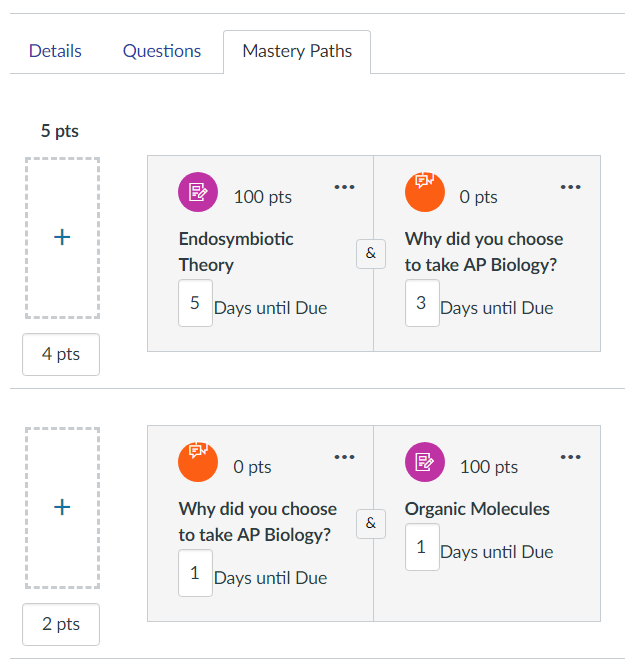Click Endosymbiotic Theory assignment icon
Image resolution: width=625 pixels, height=666 pixels.
pos(198,192)
